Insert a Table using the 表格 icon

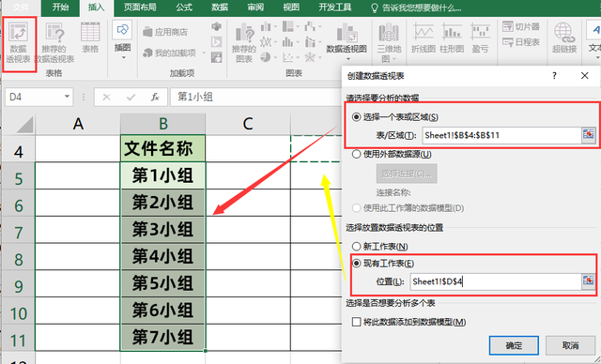(x=90, y=38)
